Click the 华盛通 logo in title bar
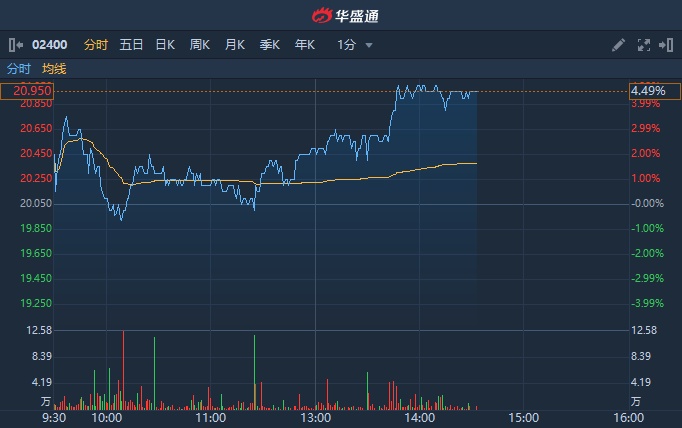This screenshot has height=428, width=682. 341,15
